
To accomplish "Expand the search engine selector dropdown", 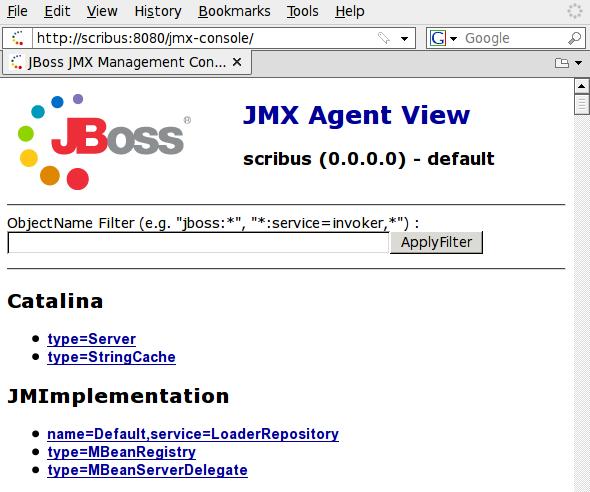I will coord(453,38).
